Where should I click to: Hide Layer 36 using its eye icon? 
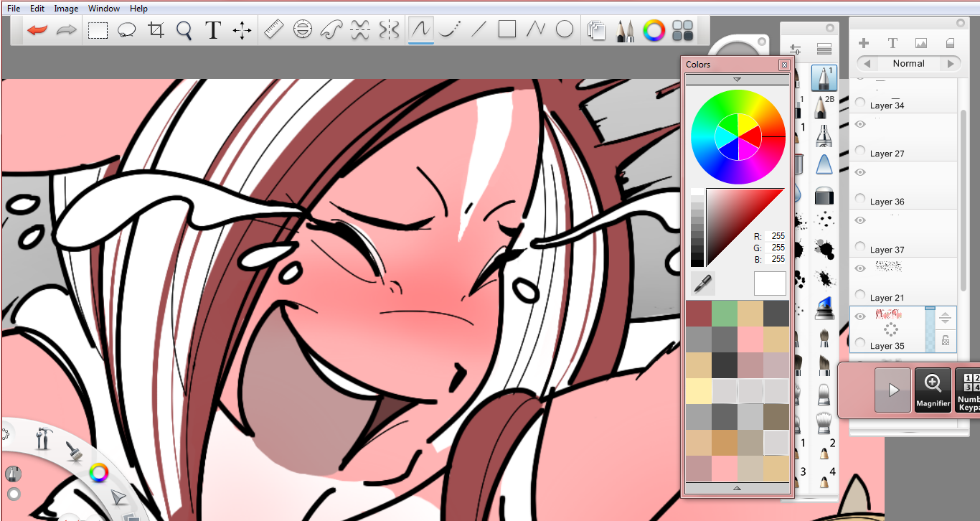860,172
